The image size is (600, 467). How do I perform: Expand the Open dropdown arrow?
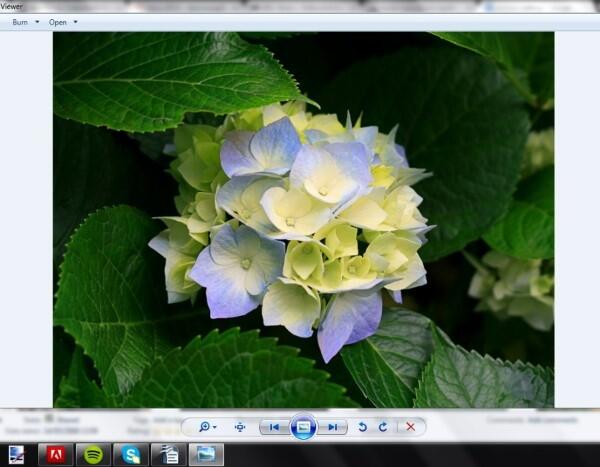point(75,22)
